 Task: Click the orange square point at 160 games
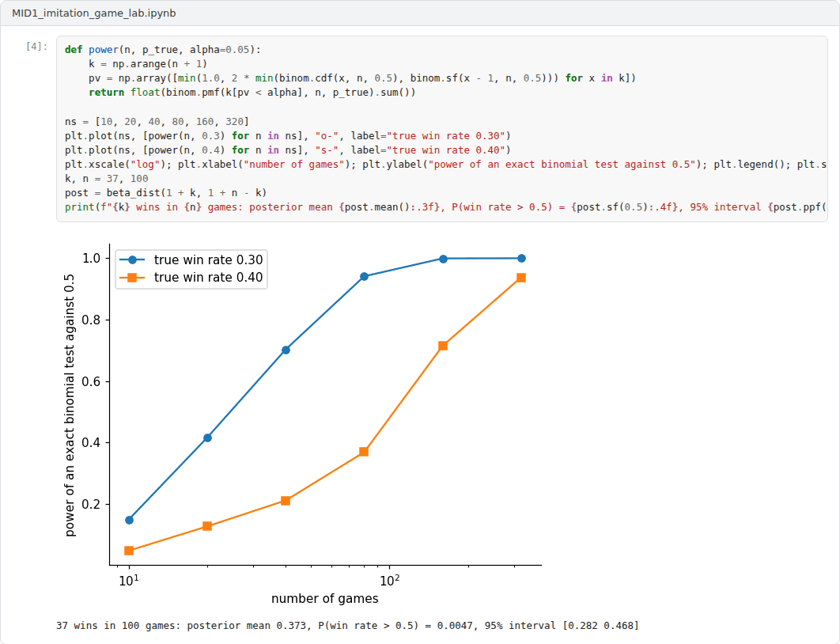(x=443, y=346)
